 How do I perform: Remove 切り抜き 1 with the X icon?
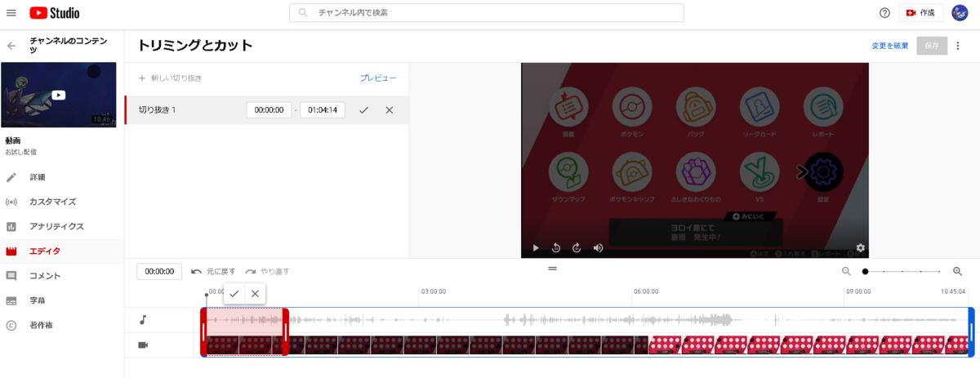[x=390, y=110]
